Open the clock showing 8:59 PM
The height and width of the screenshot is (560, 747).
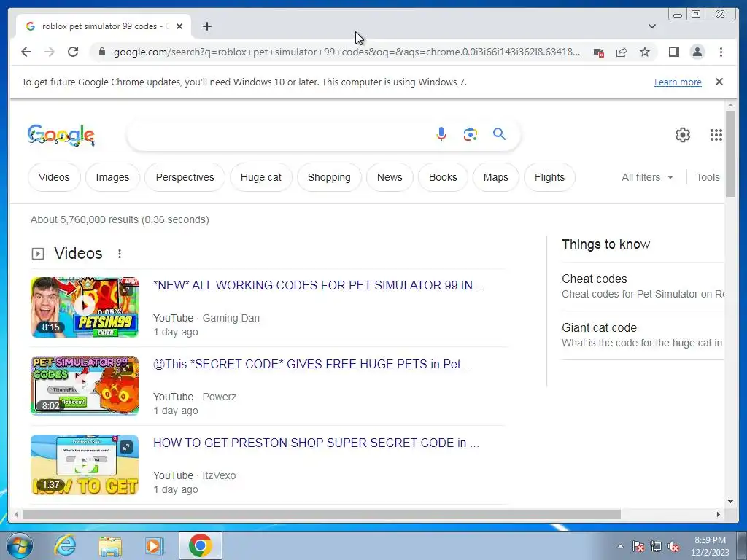pos(710,546)
